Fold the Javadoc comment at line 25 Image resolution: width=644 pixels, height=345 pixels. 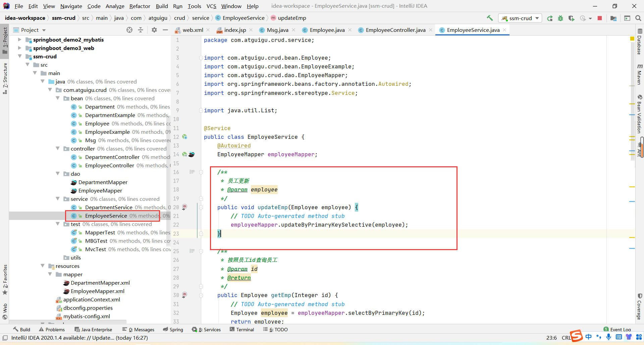pyautogui.click(x=201, y=251)
